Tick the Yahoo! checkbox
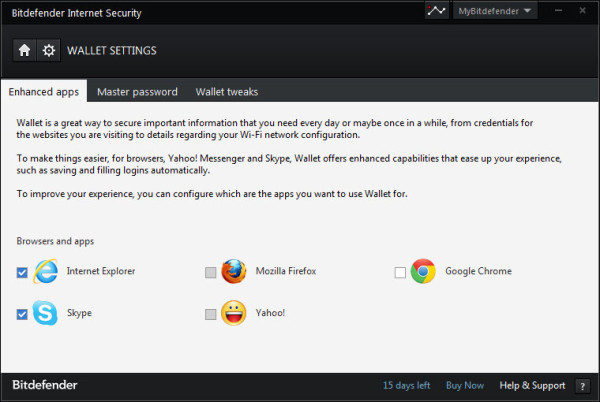Viewport: 600px width, 402px height. 210,314
